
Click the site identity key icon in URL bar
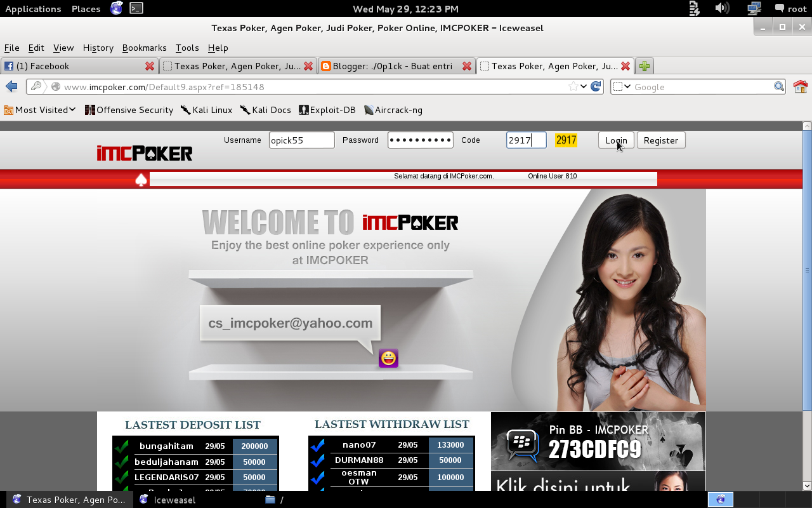[x=36, y=86]
